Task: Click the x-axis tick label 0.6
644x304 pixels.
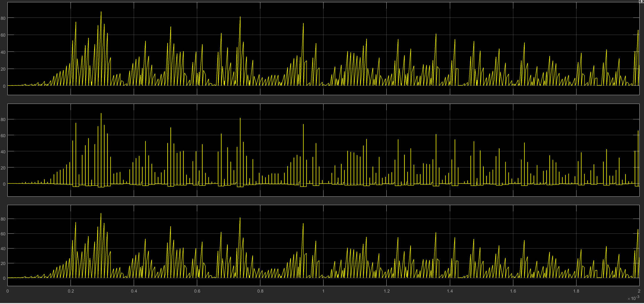Action: [x=197, y=291]
